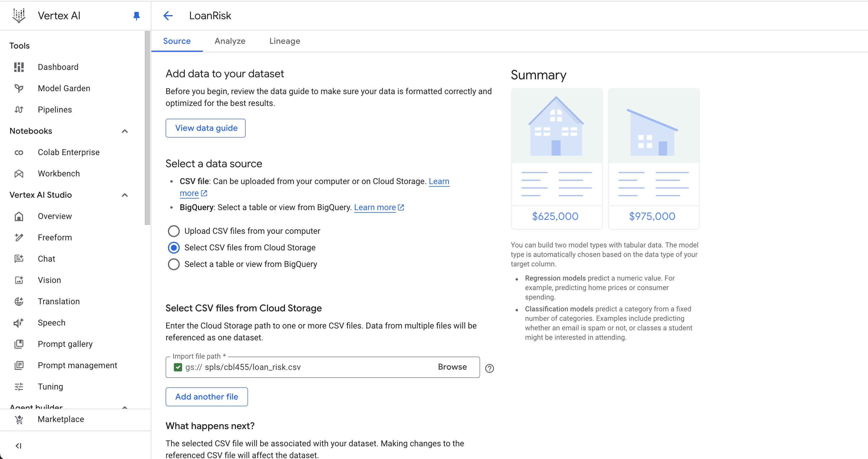This screenshot has width=868, height=459.
Task: Open Workbench notebooks
Action: point(59,174)
